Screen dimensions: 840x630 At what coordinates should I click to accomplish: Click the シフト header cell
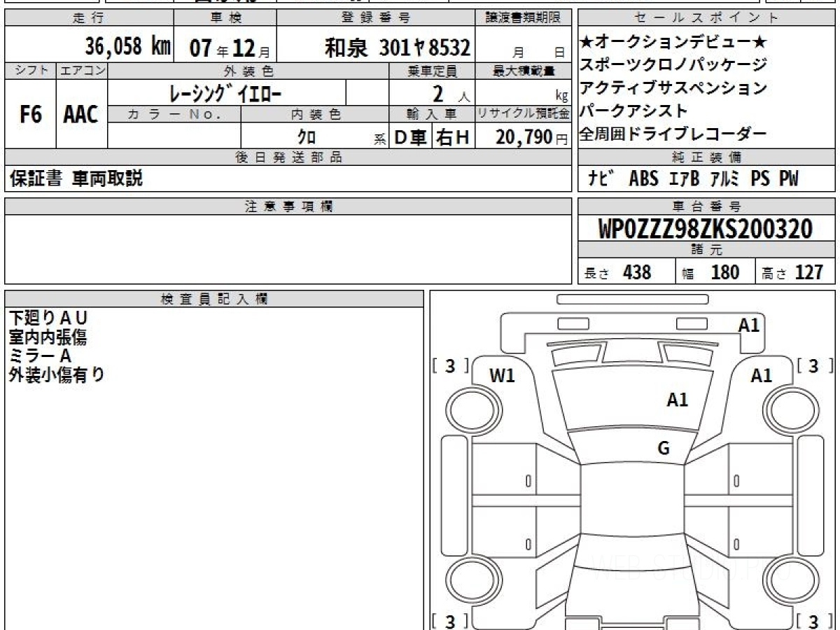click(31, 71)
